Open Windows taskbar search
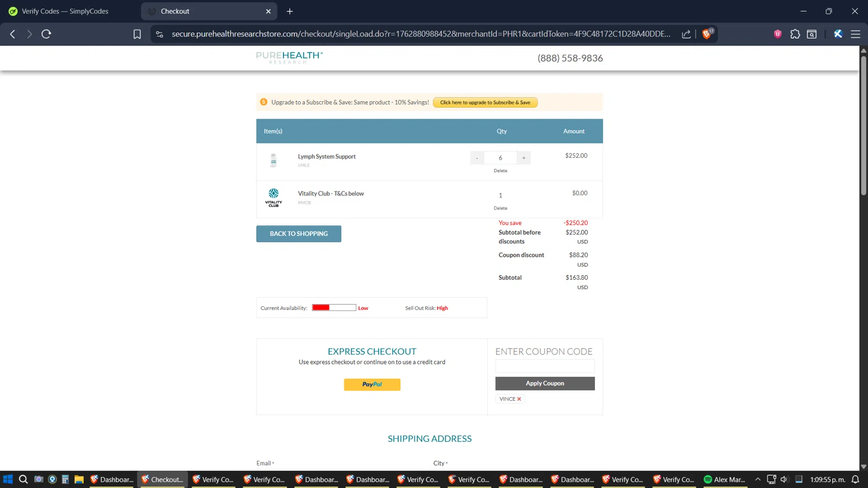 click(23, 479)
